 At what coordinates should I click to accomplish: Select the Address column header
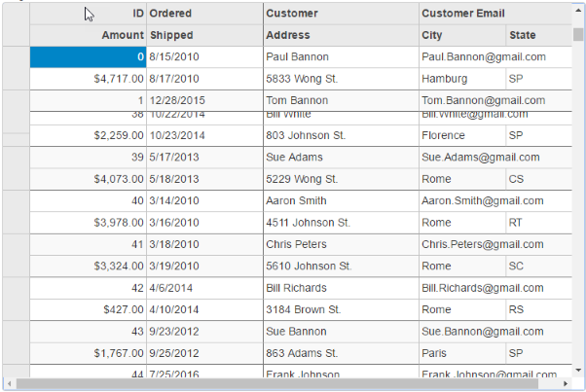pos(341,35)
